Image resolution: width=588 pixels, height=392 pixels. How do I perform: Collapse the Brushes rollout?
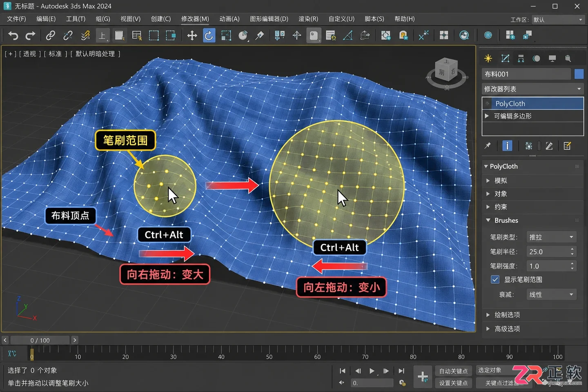point(532,220)
